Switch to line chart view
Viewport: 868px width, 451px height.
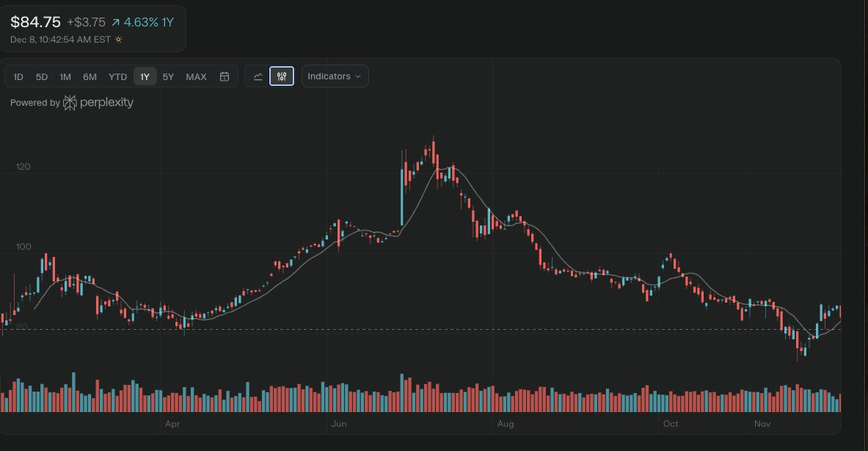point(258,76)
